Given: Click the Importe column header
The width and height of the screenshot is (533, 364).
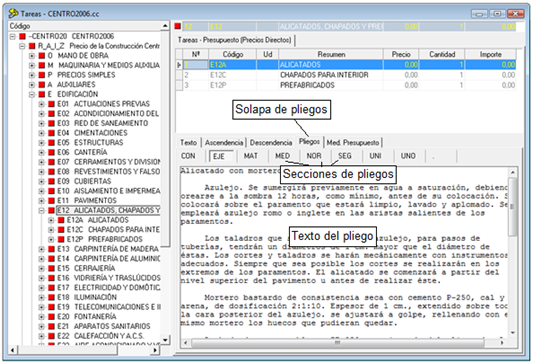Looking at the screenshot, I should tap(491, 54).
